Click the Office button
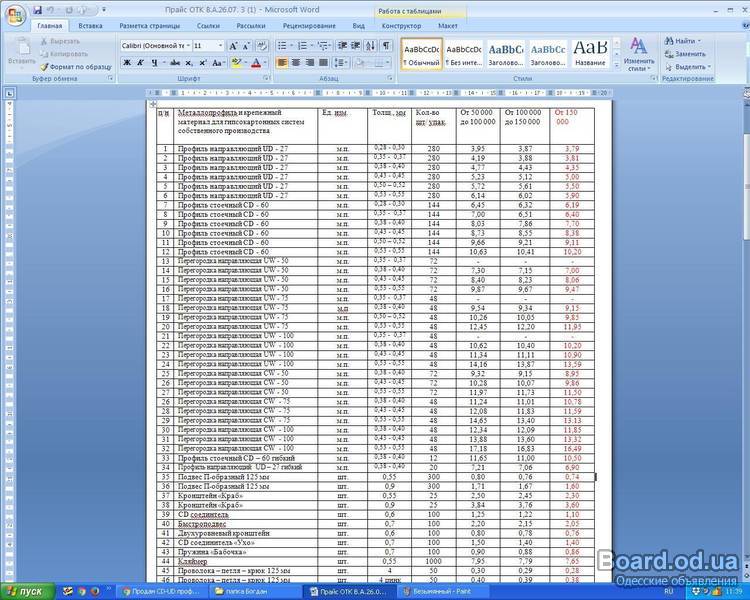Screen dimensions: 750x600 pyautogui.click(x=14, y=13)
